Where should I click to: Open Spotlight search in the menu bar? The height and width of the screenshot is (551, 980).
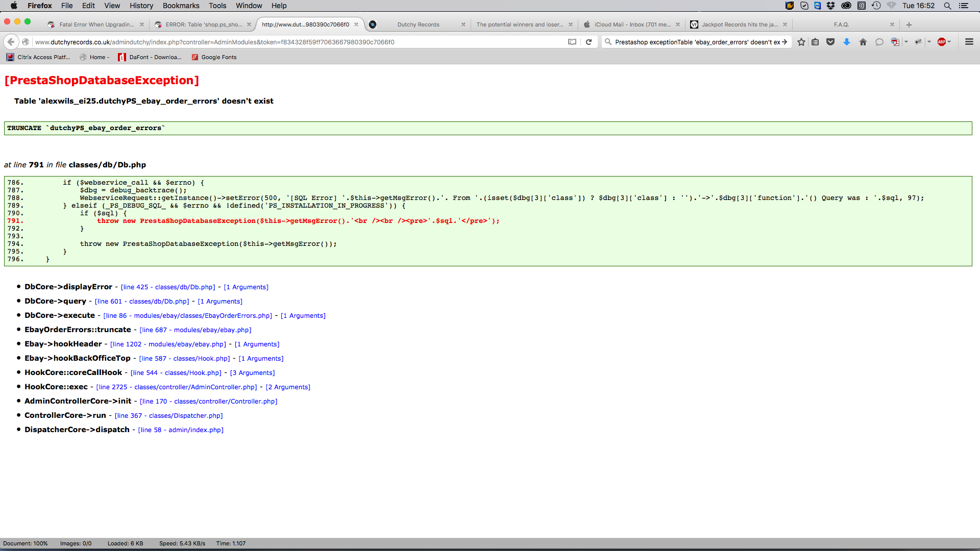pyautogui.click(x=947, y=6)
